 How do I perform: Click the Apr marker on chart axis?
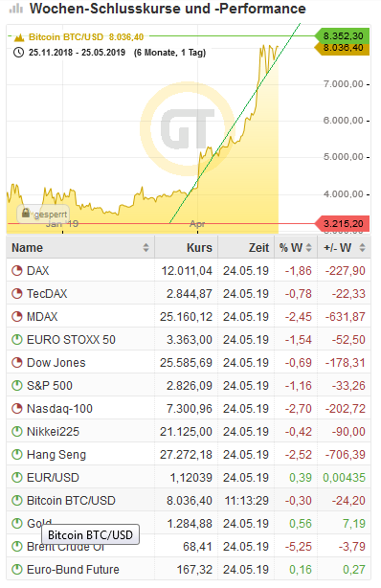197,224
